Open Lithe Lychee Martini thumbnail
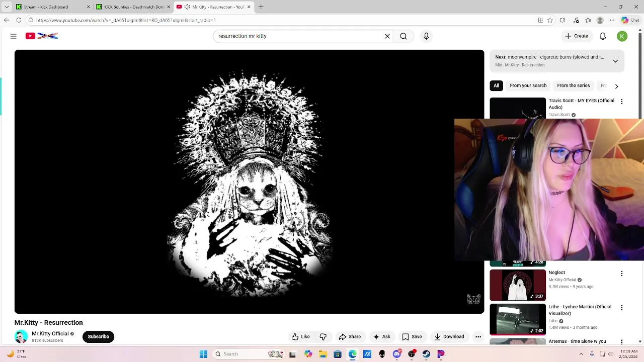This screenshot has width=644, height=362. [x=518, y=319]
